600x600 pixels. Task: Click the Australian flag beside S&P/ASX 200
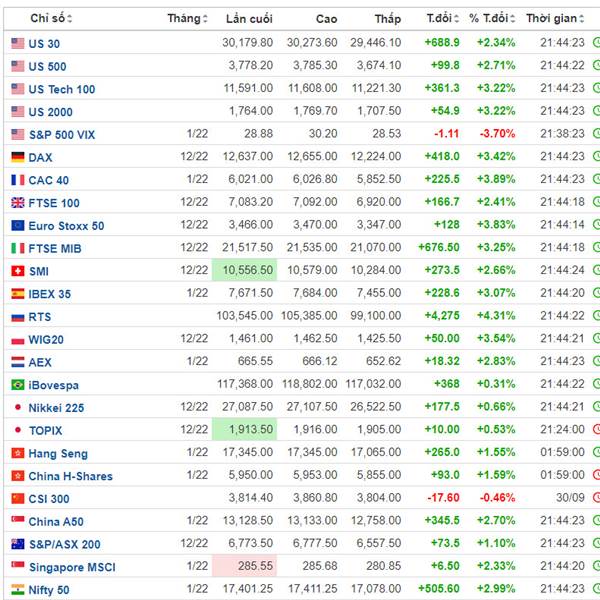coord(18,544)
